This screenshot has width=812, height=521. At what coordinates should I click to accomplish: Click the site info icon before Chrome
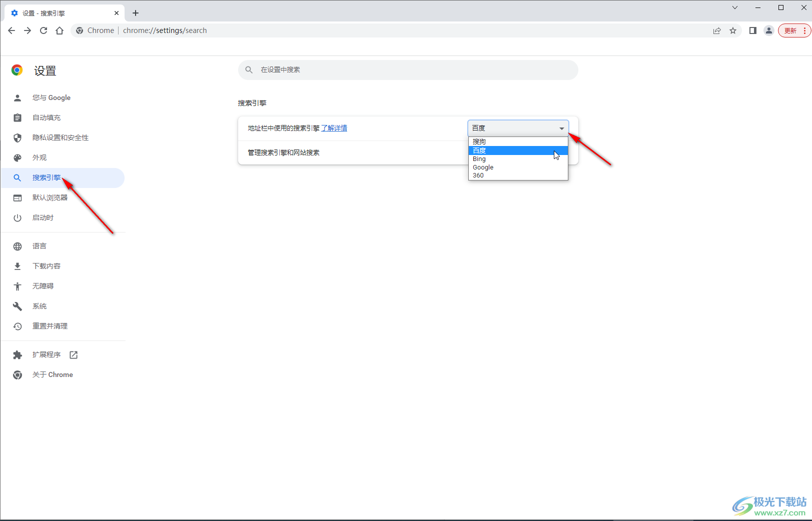point(80,30)
